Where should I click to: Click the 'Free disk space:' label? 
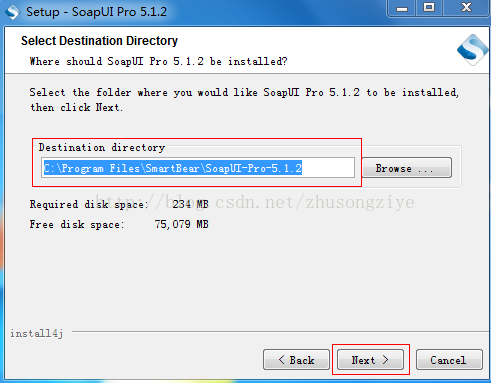pyautogui.click(x=77, y=224)
